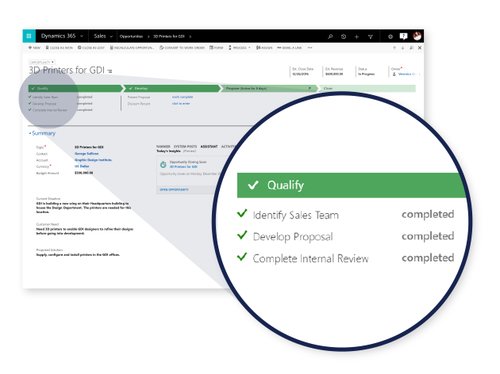
Task: Click the pop-out record icon
Action: [x=411, y=48]
